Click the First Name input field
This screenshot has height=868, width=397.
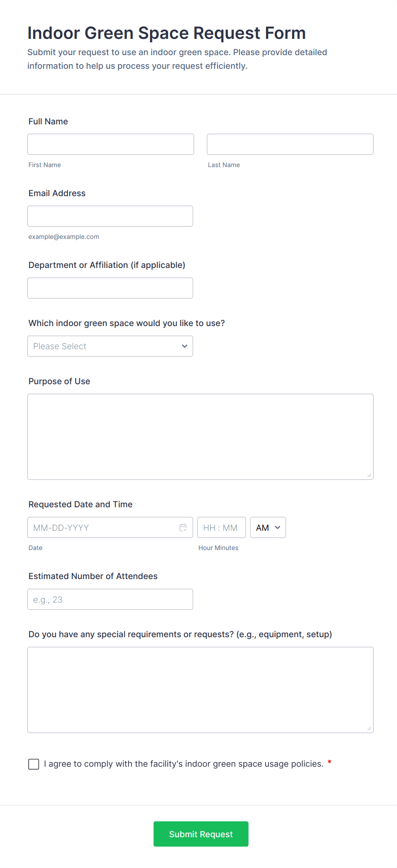tap(111, 144)
